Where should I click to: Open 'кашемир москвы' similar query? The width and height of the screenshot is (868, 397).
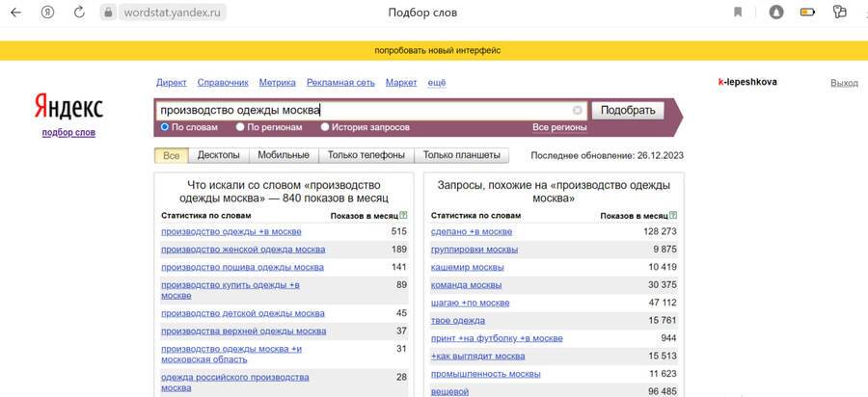click(x=468, y=267)
